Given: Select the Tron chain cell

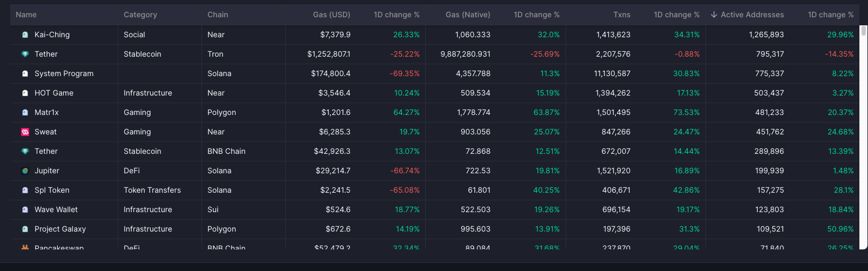Looking at the screenshot, I should tap(215, 54).
